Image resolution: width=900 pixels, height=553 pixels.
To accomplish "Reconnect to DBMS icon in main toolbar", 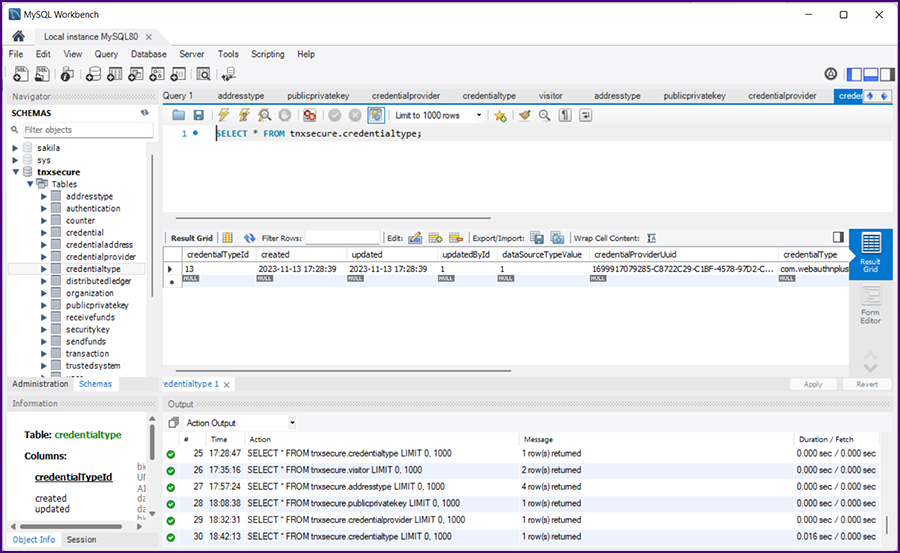I will (x=228, y=74).
